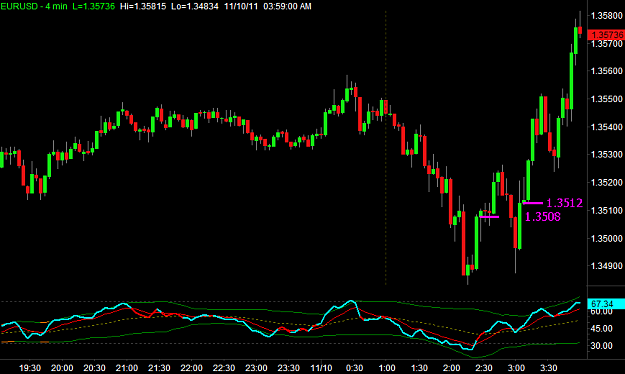Click the 11/10/11 date in header
625x374 pixels.
pyautogui.click(x=241, y=6)
